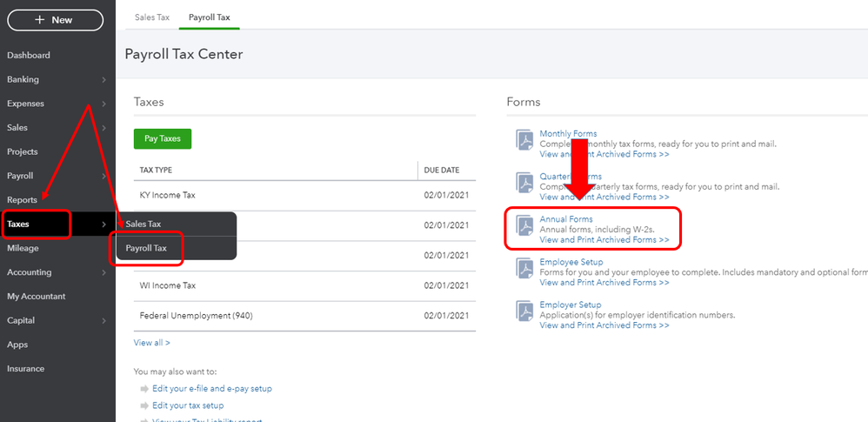Select Payroll Tax from Taxes flyout
The height and width of the screenshot is (422, 868).
[x=146, y=249]
